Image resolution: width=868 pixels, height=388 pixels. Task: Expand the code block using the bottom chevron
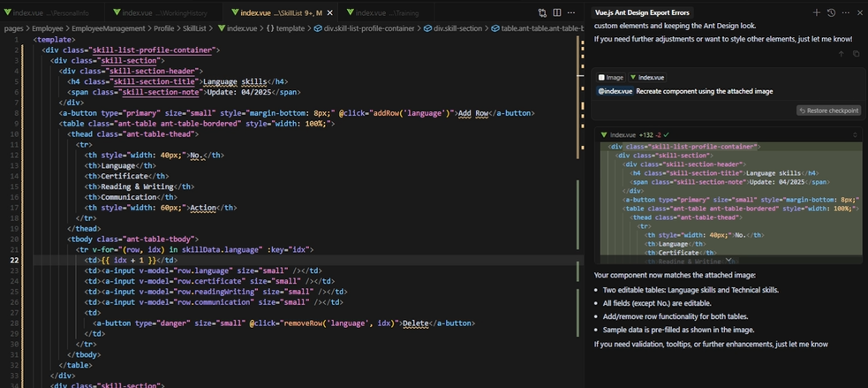(728, 261)
